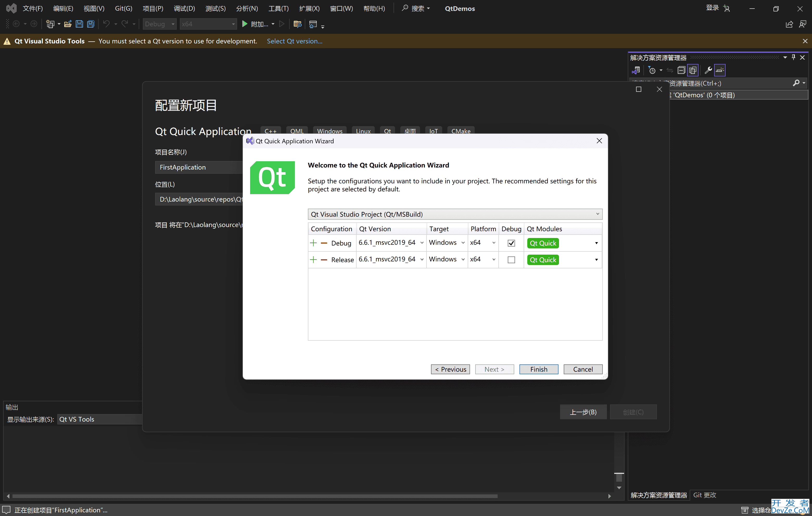Screen dimensions: 812x516
Task: Click the save file icon
Action: (x=79, y=24)
